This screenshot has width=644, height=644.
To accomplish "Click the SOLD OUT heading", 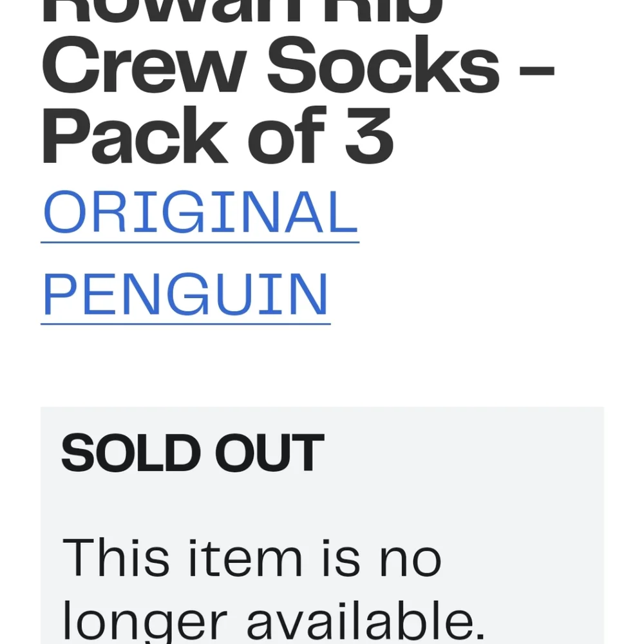I will point(193,452).
